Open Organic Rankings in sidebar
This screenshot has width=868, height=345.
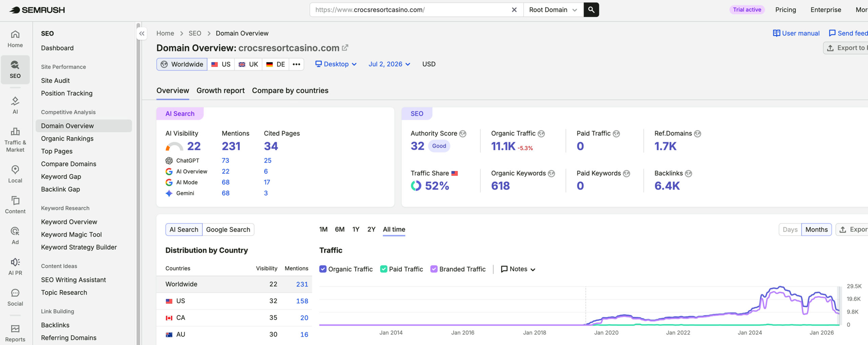[67, 138]
